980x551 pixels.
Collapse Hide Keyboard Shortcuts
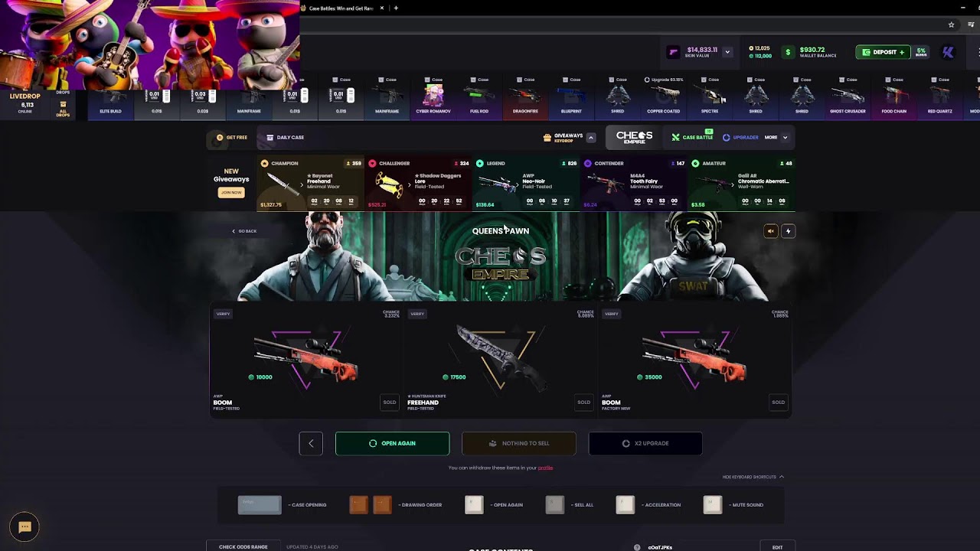pyautogui.click(x=753, y=477)
